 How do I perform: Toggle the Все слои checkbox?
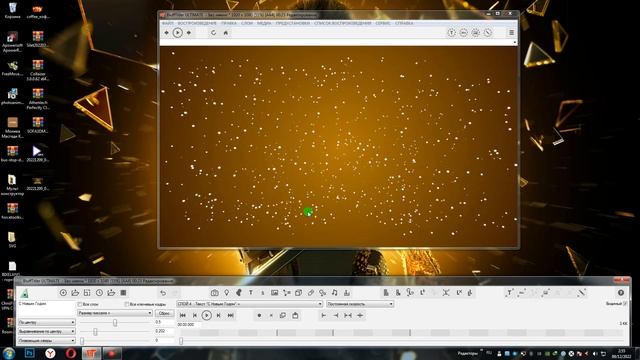tap(80, 304)
